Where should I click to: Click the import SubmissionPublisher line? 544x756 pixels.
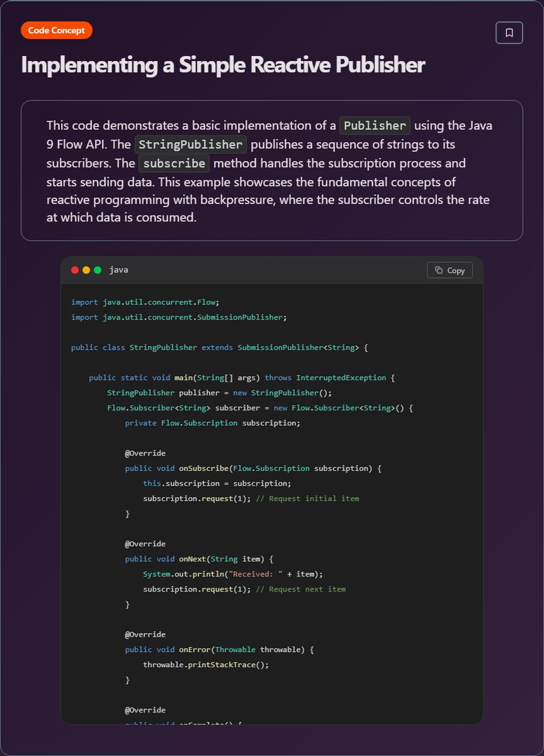pyautogui.click(x=179, y=317)
